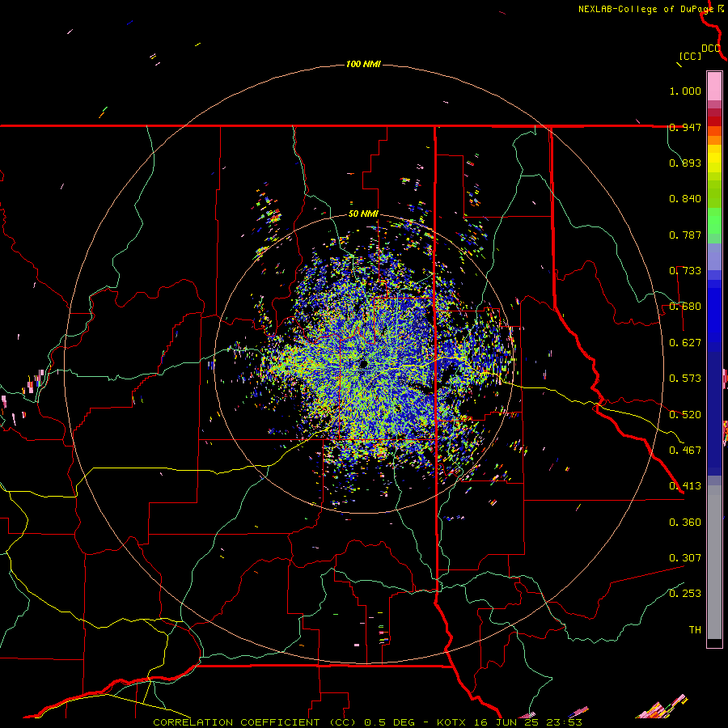Click the 0.573 colorbar value
Screen dimensions: 728x728
(685, 379)
